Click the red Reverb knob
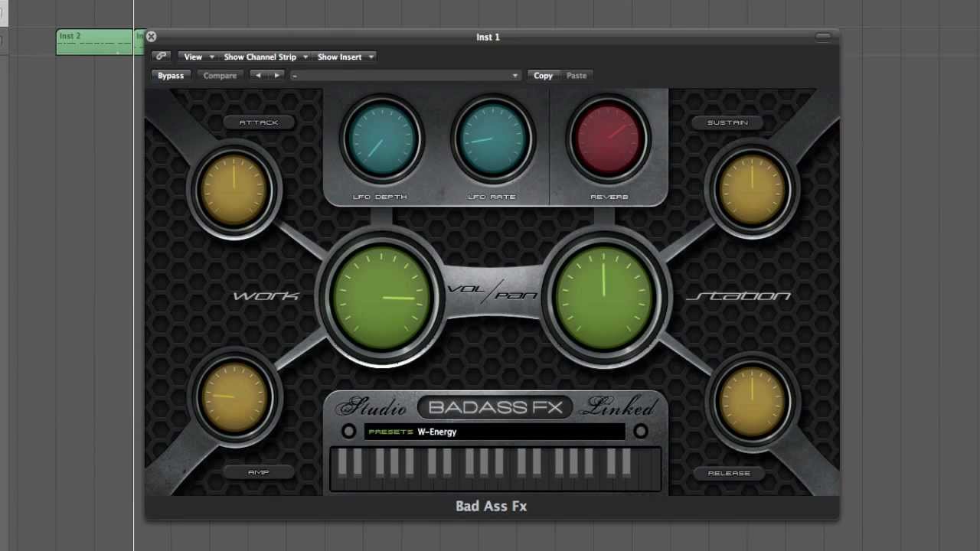Screen dimensions: 980x551 point(609,139)
